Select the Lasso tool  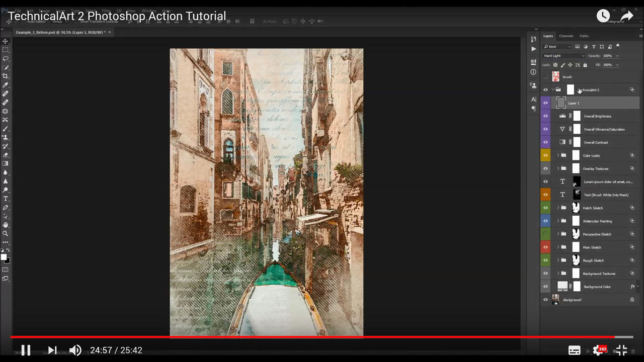pyautogui.click(x=6, y=59)
